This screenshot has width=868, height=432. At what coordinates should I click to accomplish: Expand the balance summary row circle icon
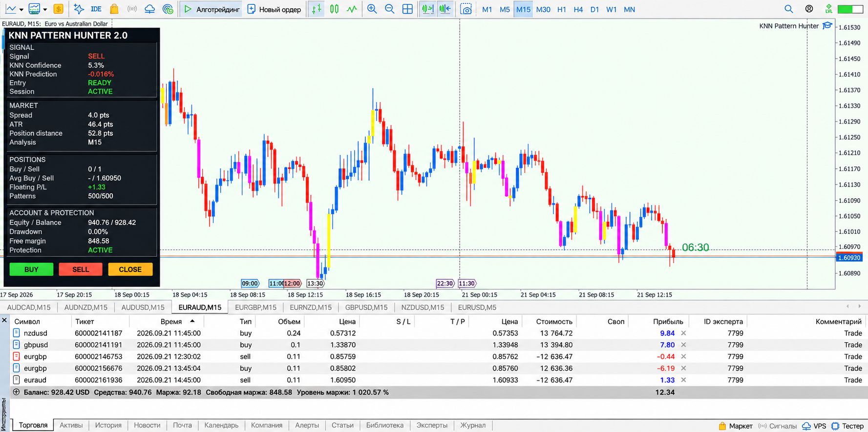coord(16,392)
